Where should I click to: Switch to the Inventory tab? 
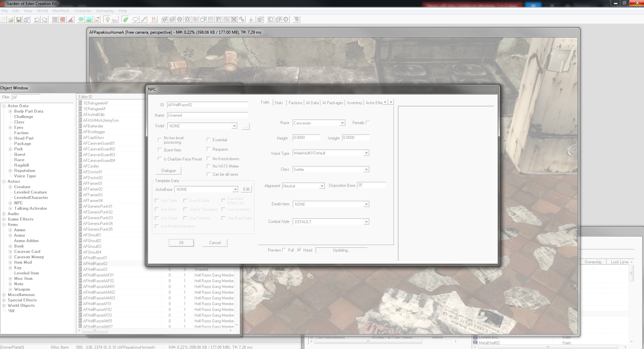click(x=355, y=103)
